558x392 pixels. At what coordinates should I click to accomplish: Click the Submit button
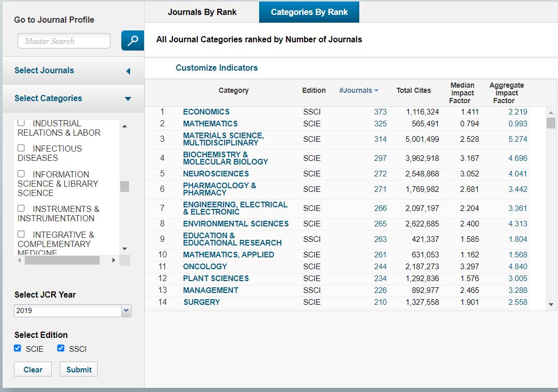tap(78, 369)
